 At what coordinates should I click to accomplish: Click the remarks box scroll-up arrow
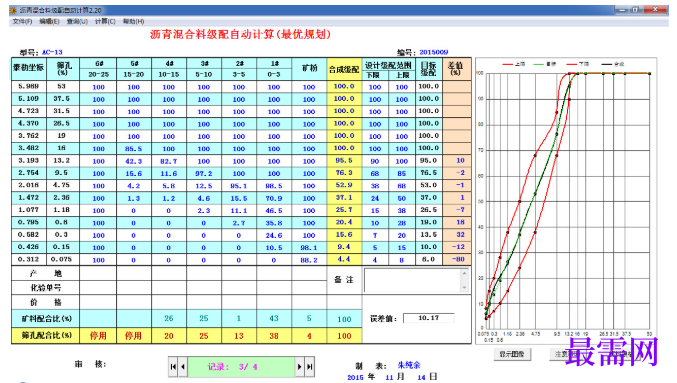pos(465,273)
